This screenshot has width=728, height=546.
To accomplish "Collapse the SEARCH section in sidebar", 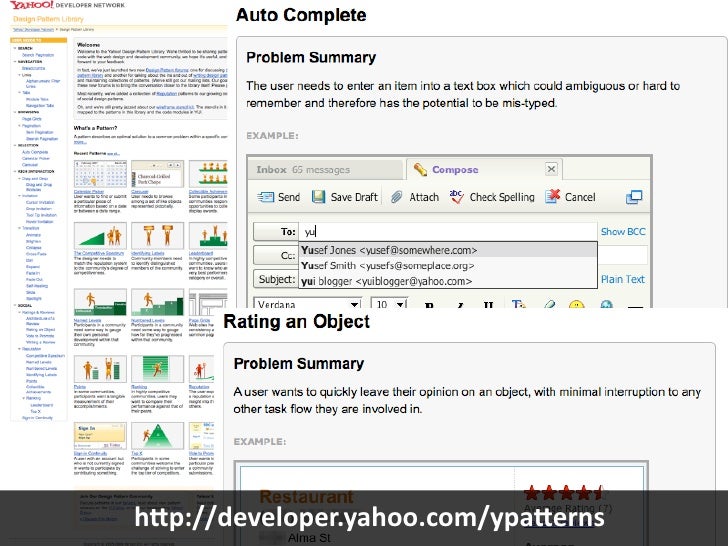I will pos(15,48).
